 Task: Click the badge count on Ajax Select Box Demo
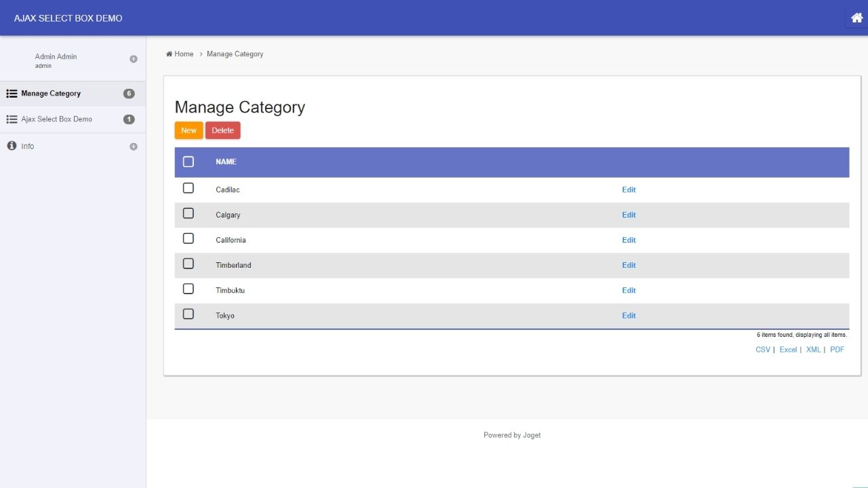[x=129, y=119]
